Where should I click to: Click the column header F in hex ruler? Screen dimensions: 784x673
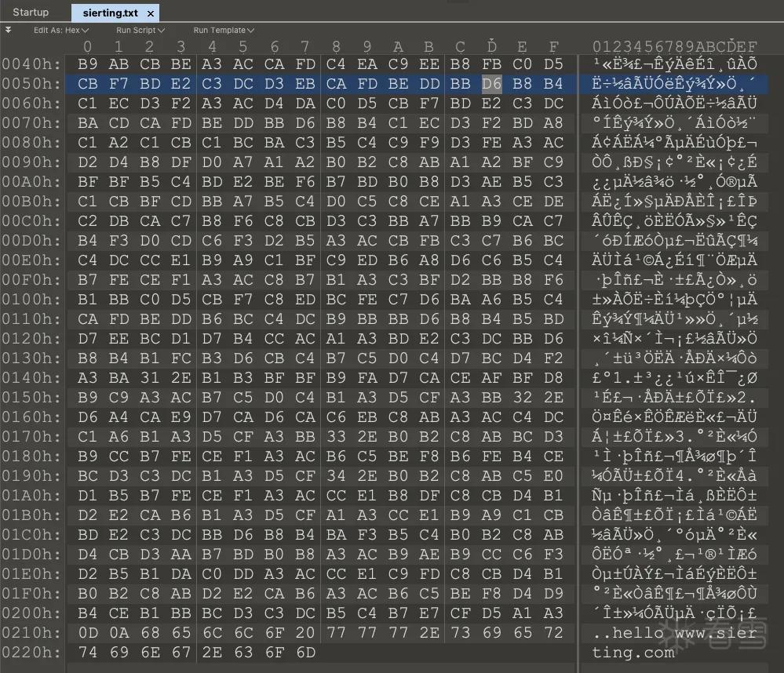click(553, 47)
